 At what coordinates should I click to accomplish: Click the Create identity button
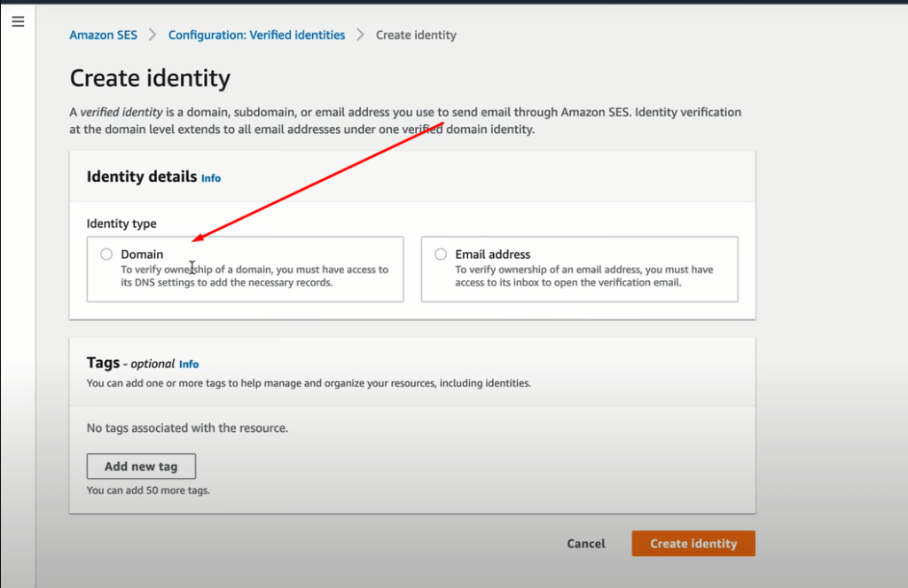(693, 544)
